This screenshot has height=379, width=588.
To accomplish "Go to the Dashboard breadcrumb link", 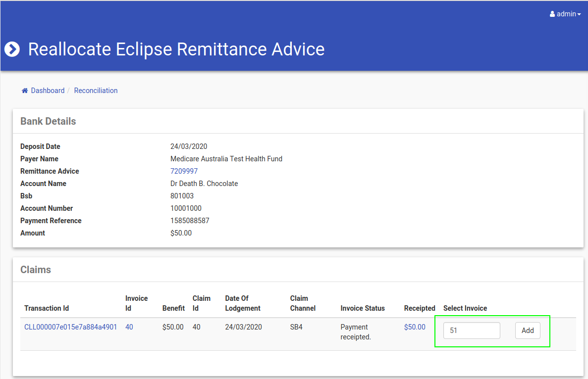I will pyautogui.click(x=48, y=91).
